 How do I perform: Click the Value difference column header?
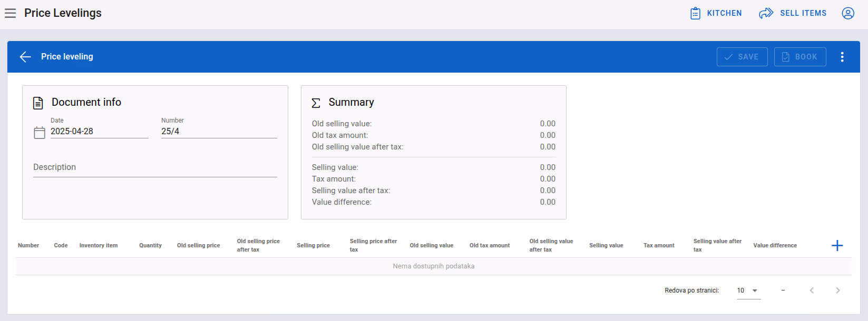[775, 245]
